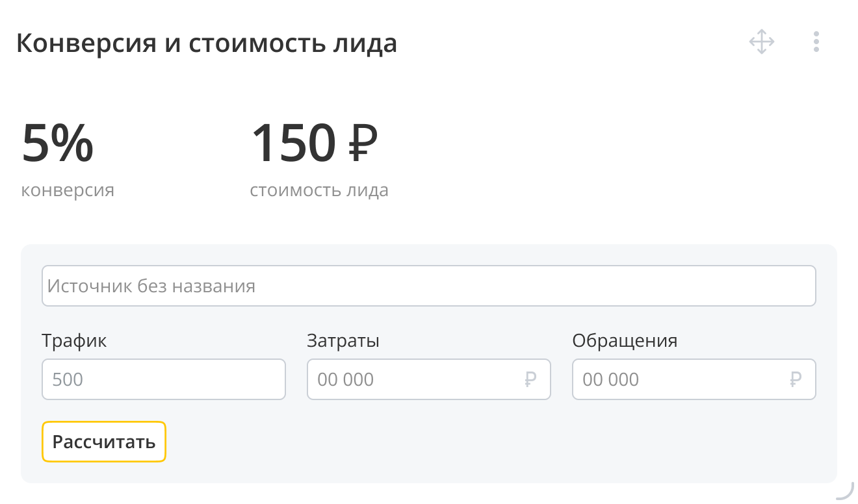Click the 5% conversion value
This screenshot has width=858, height=504.
[x=57, y=144]
